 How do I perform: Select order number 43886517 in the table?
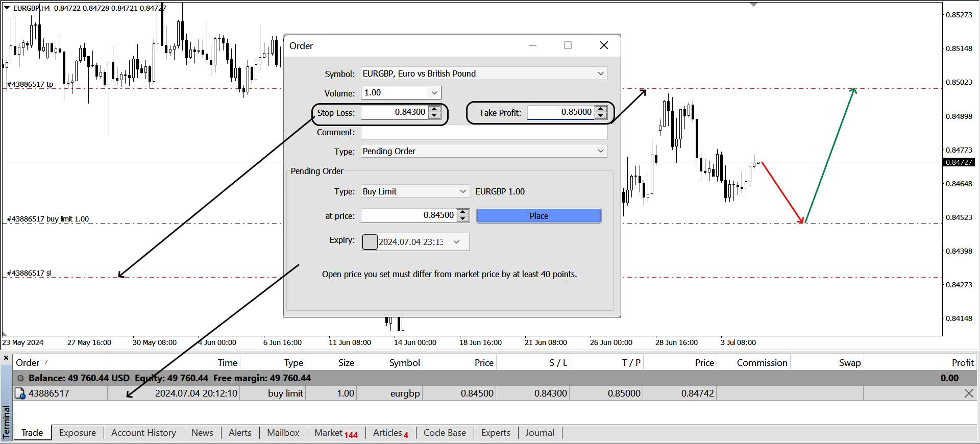[x=48, y=393]
